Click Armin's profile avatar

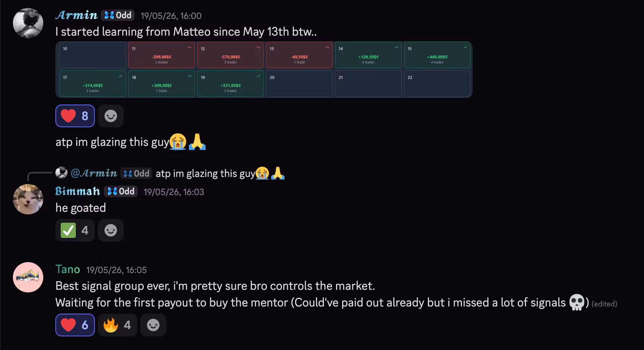(x=28, y=23)
